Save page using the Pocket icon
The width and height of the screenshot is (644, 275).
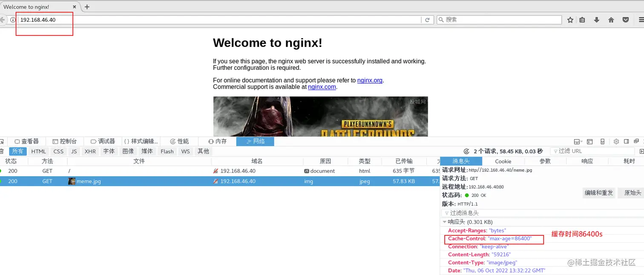[625, 20]
